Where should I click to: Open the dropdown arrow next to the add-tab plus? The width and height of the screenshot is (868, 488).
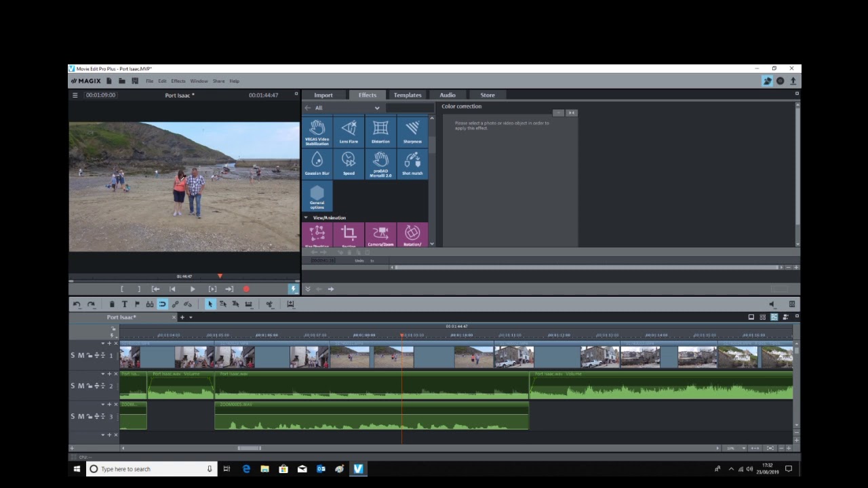click(191, 317)
